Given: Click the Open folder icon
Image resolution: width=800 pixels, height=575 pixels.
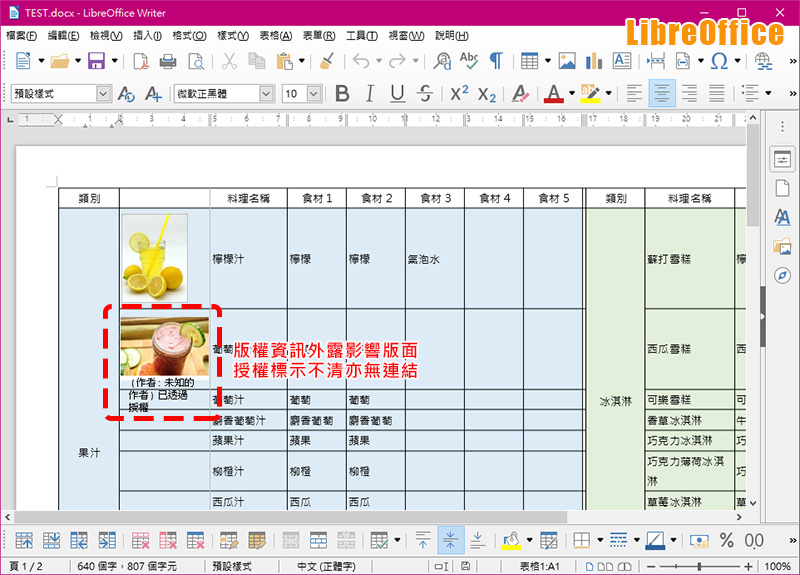Looking at the screenshot, I should [x=60, y=61].
